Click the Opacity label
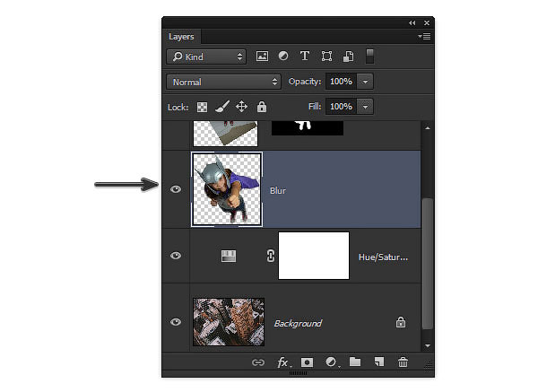 pos(305,82)
